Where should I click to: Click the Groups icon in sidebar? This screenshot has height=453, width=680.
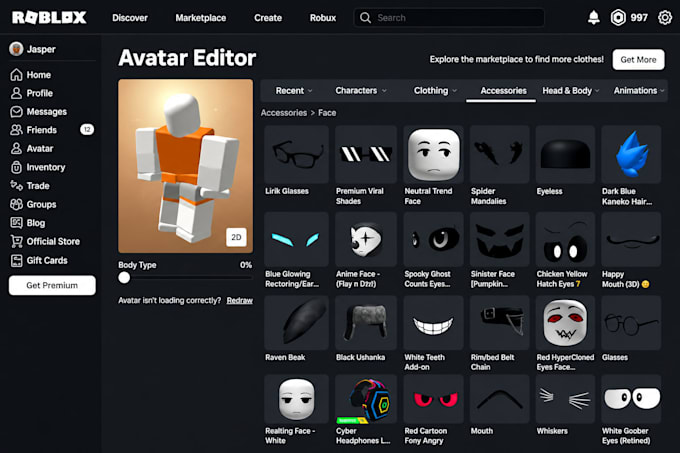pos(16,204)
